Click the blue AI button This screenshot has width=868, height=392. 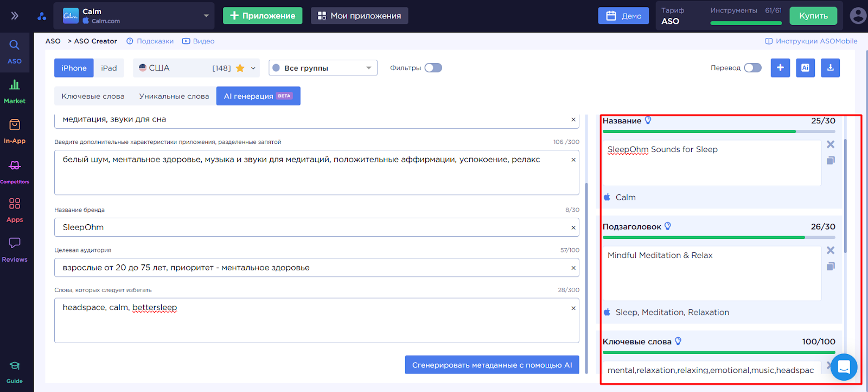point(805,68)
